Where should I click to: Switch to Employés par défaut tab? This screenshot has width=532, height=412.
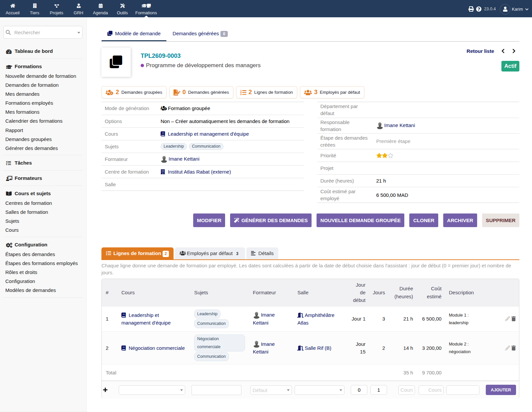click(x=209, y=253)
